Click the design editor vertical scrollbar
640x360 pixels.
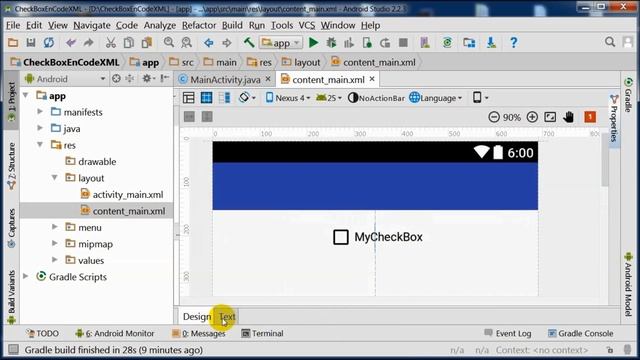[605, 159]
